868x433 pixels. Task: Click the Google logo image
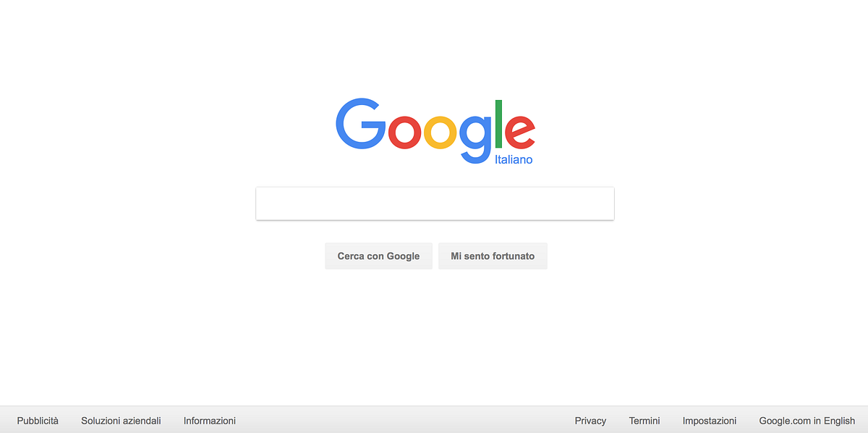coord(435,131)
